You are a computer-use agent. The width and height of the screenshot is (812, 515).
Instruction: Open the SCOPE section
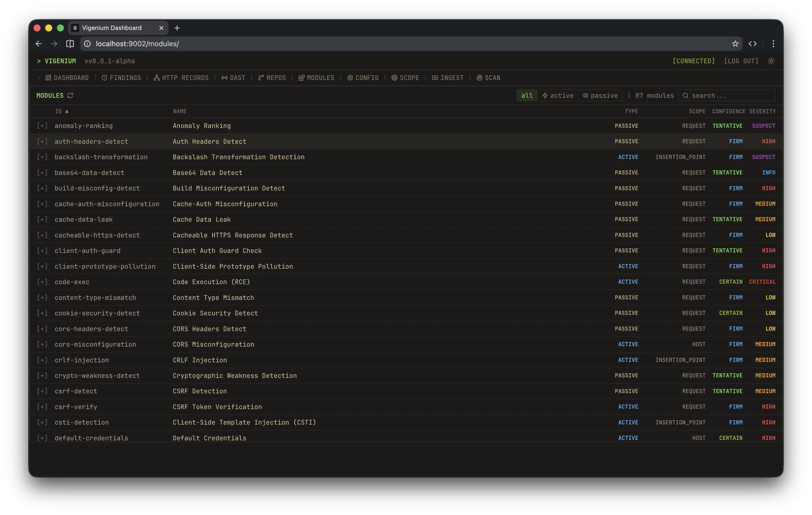point(405,78)
